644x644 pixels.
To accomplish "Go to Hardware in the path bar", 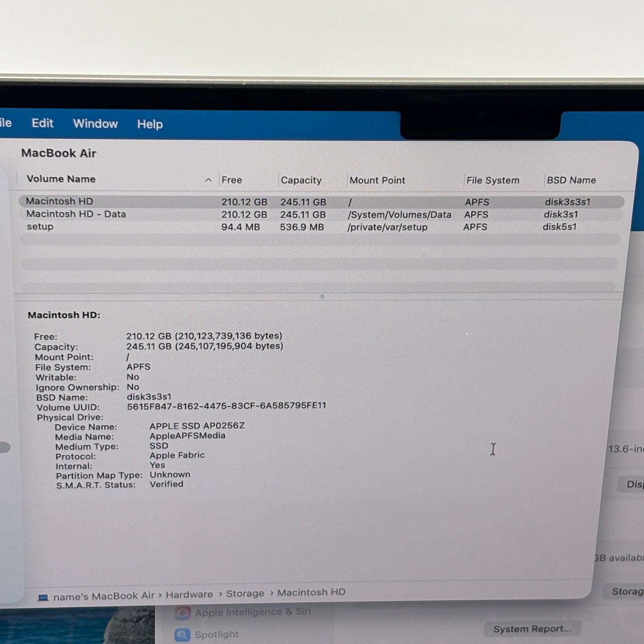I will 189,595.
